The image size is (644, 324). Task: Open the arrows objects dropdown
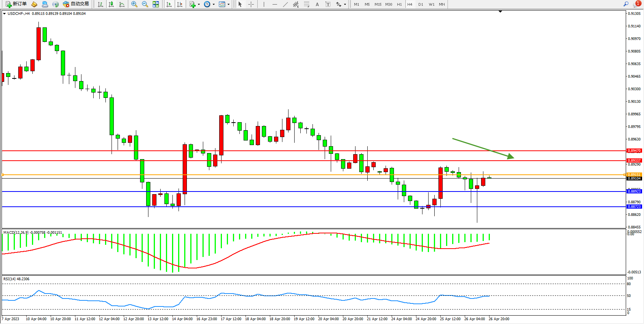point(345,5)
